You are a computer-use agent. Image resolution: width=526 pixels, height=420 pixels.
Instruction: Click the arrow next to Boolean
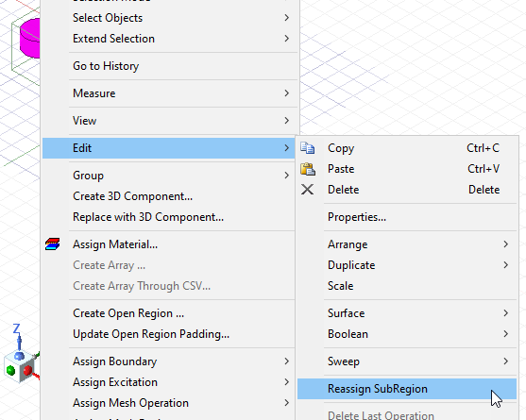click(x=506, y=334)
